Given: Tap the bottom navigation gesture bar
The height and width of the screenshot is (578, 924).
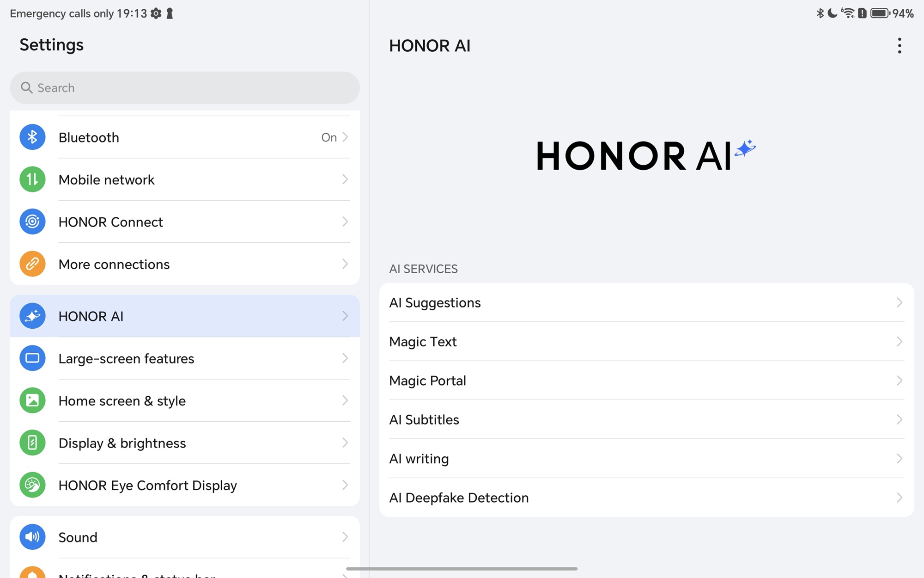Looking at the screenshot, I should click(462, 569).
